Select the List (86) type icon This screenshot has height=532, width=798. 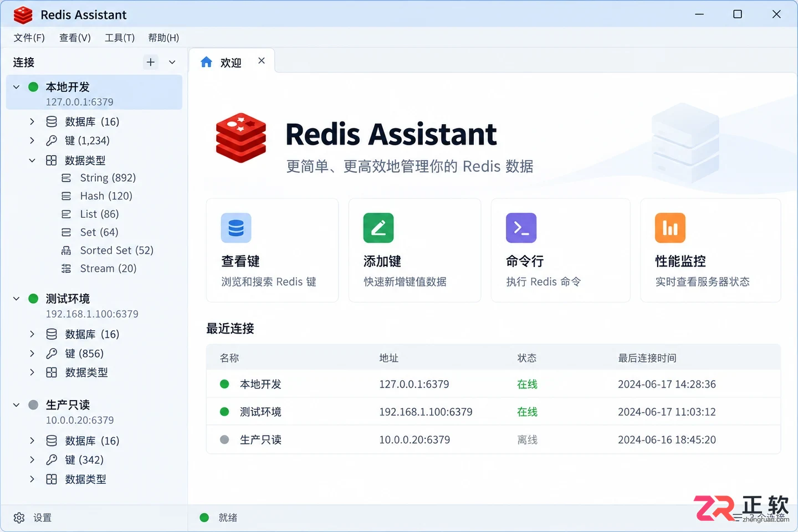pos(66,214)
